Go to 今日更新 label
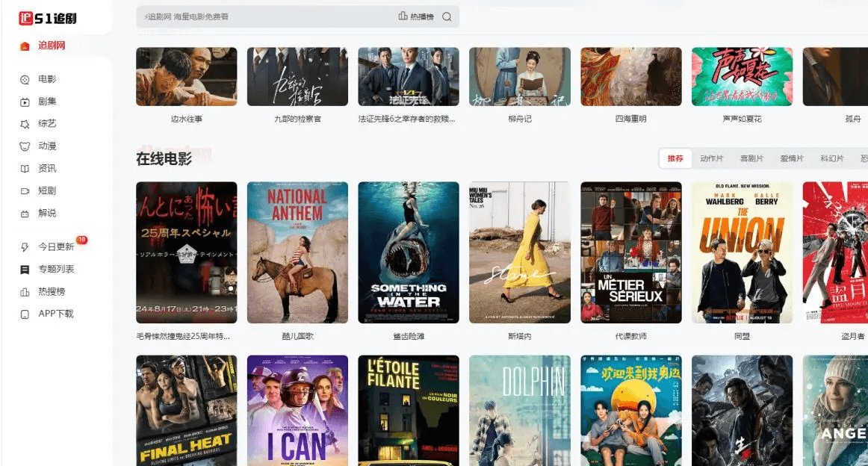The image size is (868, 466). click(56, 247)
